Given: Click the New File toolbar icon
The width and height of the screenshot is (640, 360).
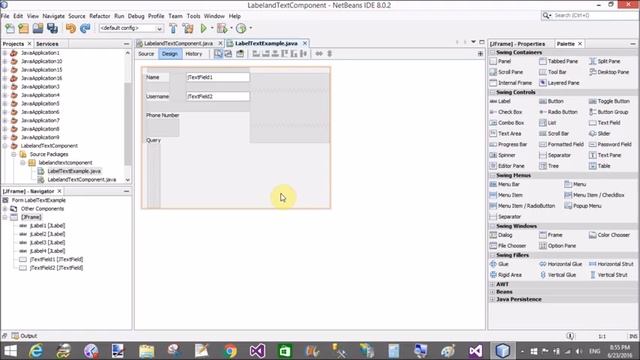Looking at the screenshot, I should 10,28.
